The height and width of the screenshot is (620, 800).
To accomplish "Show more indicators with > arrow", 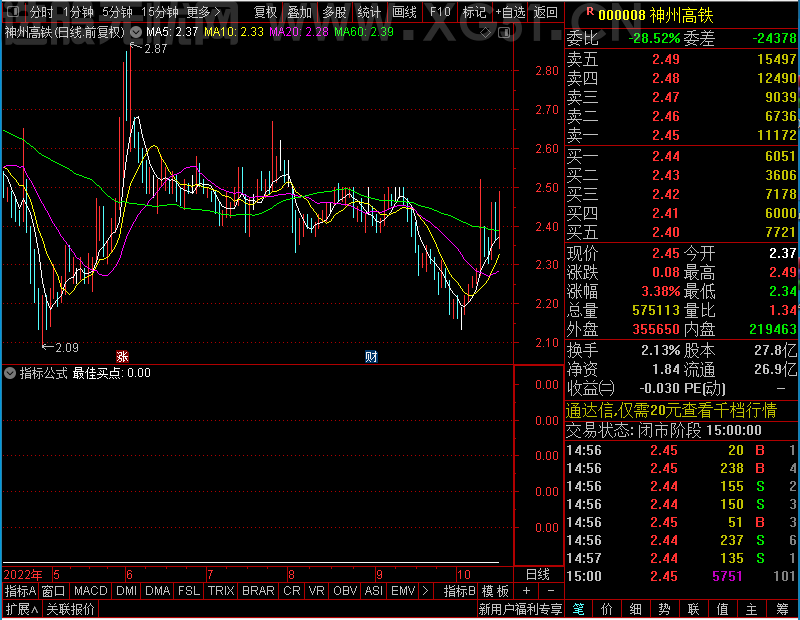I will tap(426, 591).
